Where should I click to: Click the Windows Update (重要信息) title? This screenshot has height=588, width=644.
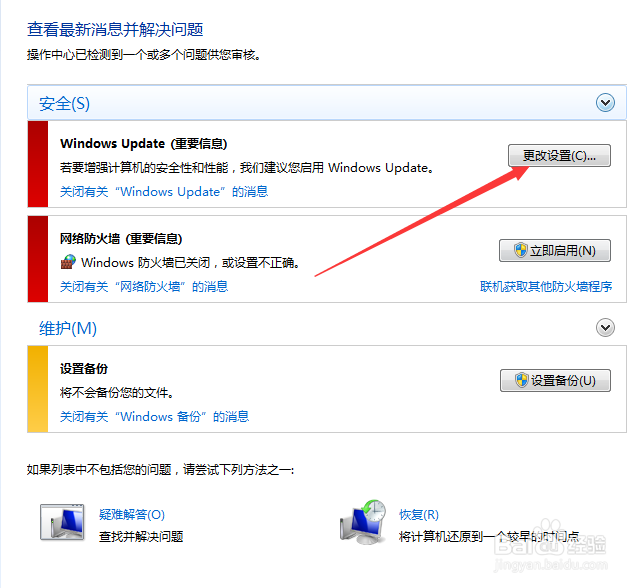144,143
